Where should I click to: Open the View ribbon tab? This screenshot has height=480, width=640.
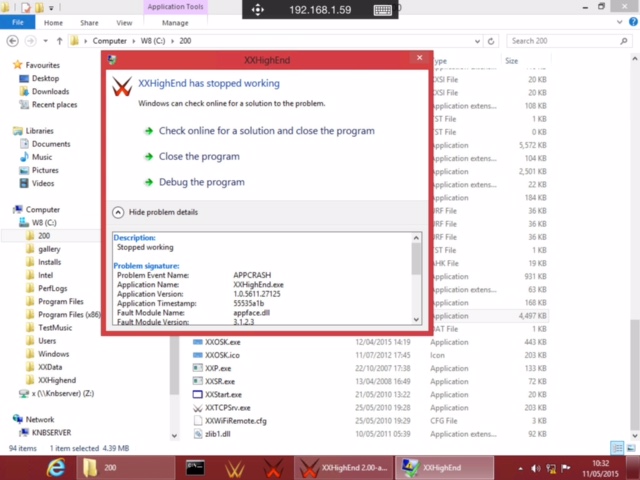(x=124, y=23)
